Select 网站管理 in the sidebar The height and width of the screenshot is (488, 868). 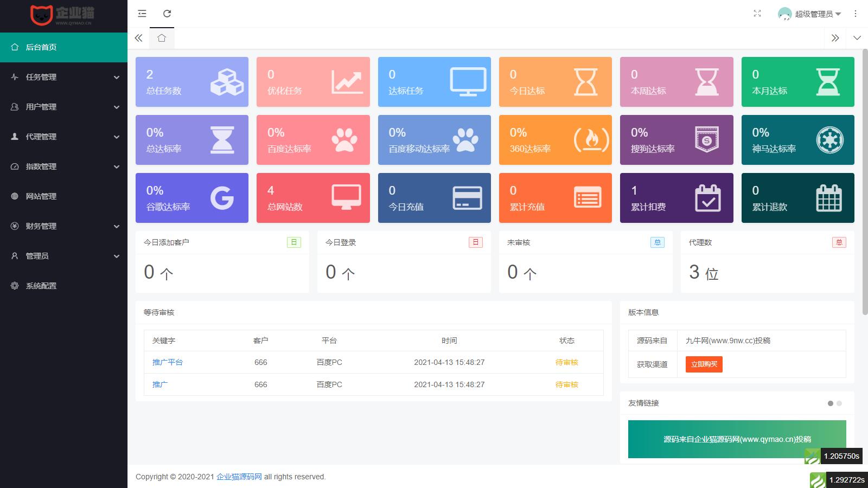[x=41, y=196]
